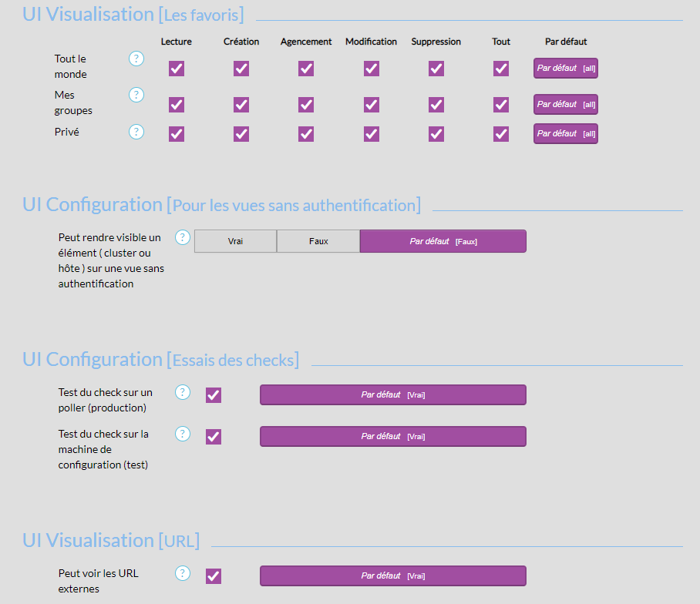Click help icon for external URL setting

[183, 573]
